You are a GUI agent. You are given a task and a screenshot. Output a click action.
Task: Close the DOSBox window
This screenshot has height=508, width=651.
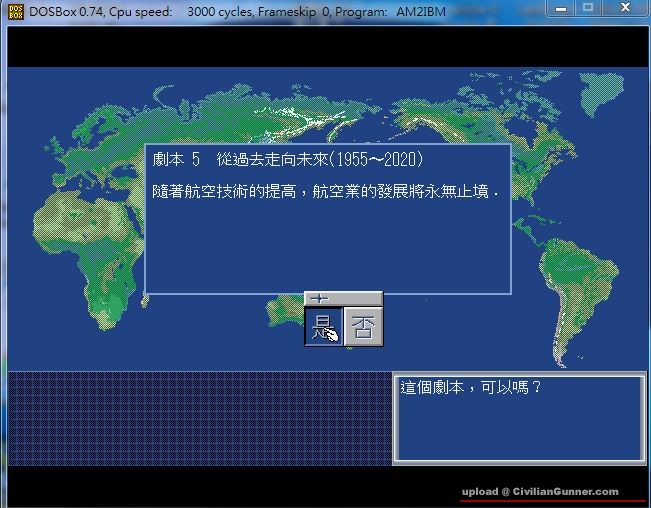[625, 8]
